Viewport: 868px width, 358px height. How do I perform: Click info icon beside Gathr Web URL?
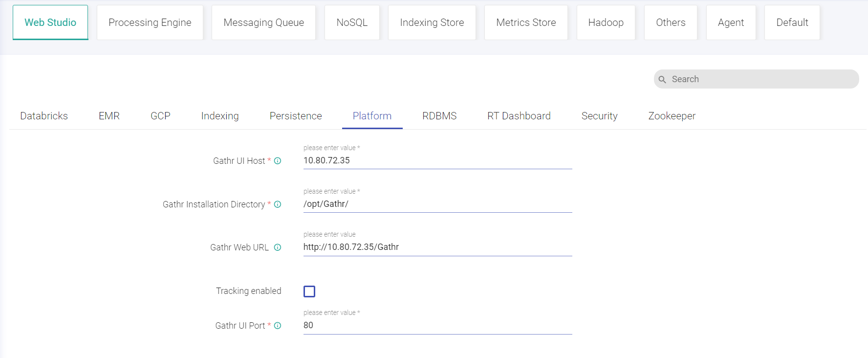point(278,247)
